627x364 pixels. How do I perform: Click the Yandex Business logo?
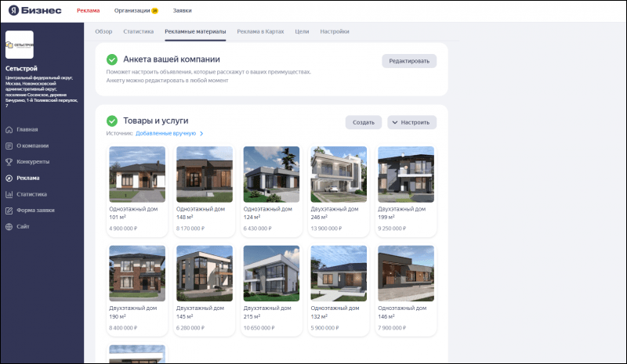point(36,11)
